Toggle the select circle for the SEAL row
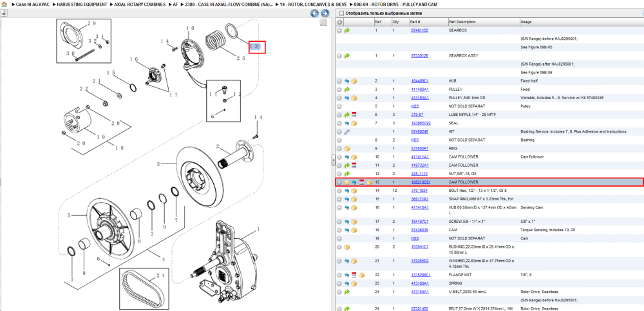 point(339,123)
